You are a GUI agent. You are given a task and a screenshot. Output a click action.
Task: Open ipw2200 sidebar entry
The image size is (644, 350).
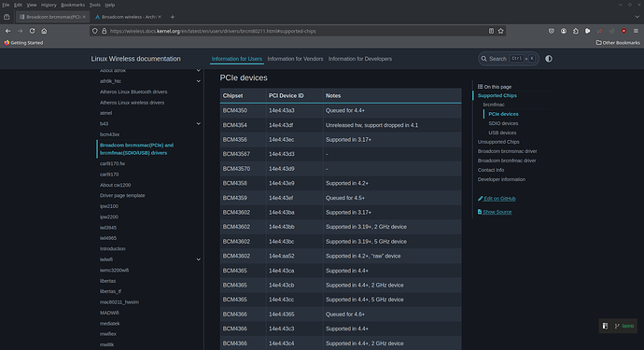pyautogui.click(x=109, y=217)
